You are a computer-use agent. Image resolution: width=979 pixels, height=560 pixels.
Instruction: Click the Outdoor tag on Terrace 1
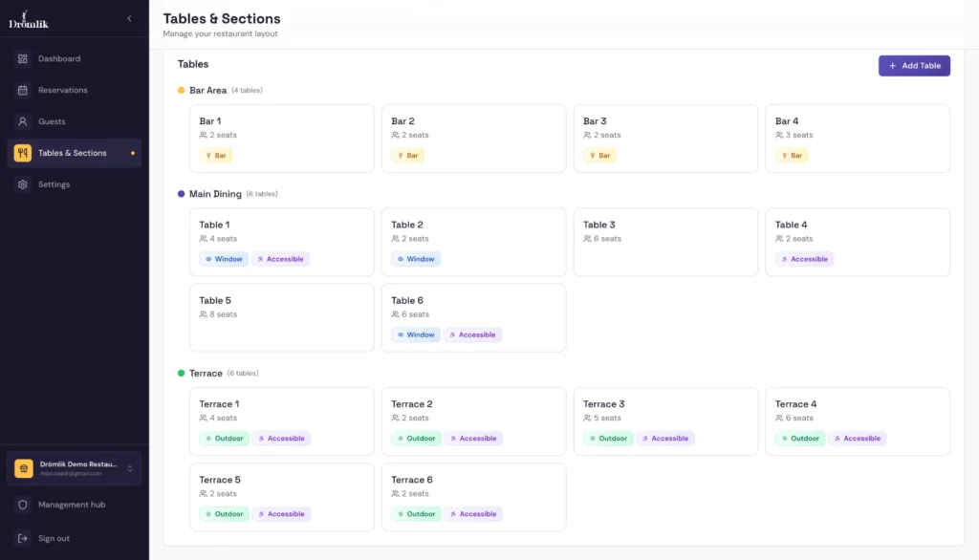click(x=224, y=439)
